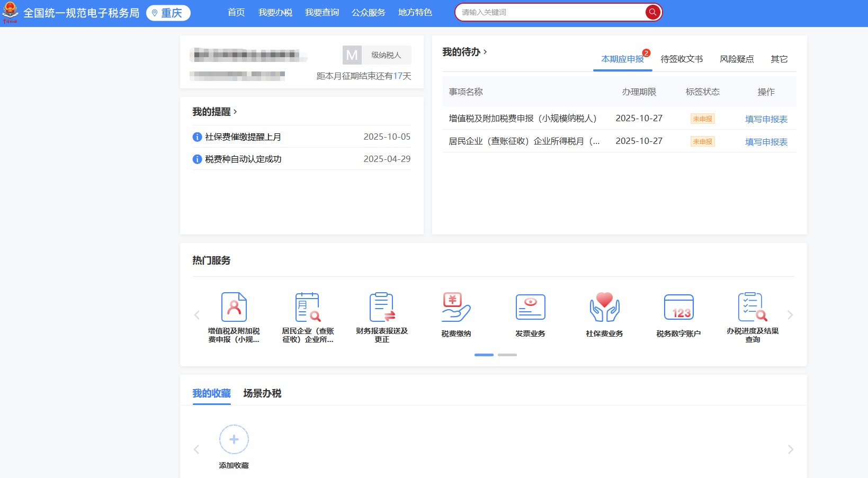Click the 2025-04-29 reminder date
This screenshot has width=868, height=478.
[x=387, y=159]
